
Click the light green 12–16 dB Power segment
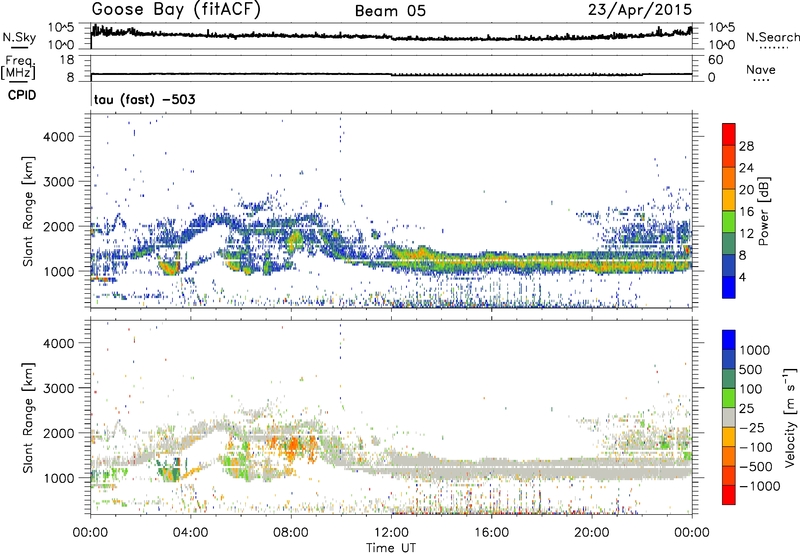click(729, 222)
